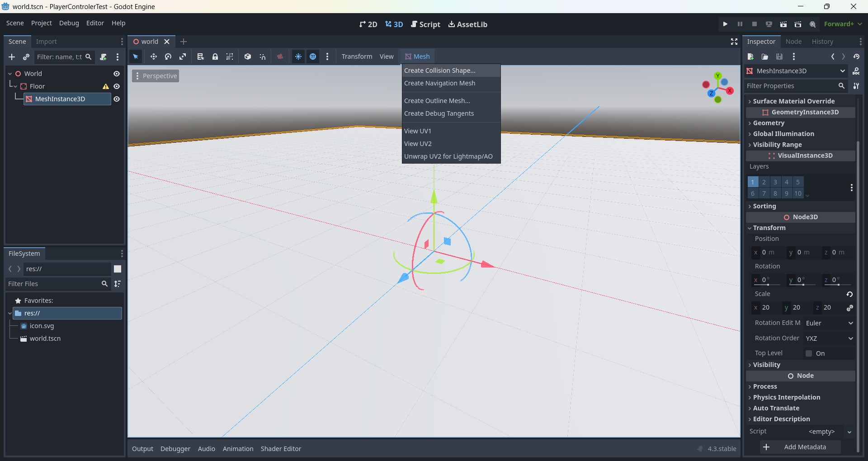Select the Scale tool in the 3D toolbar
868x461 pixels.
(183, 56)
